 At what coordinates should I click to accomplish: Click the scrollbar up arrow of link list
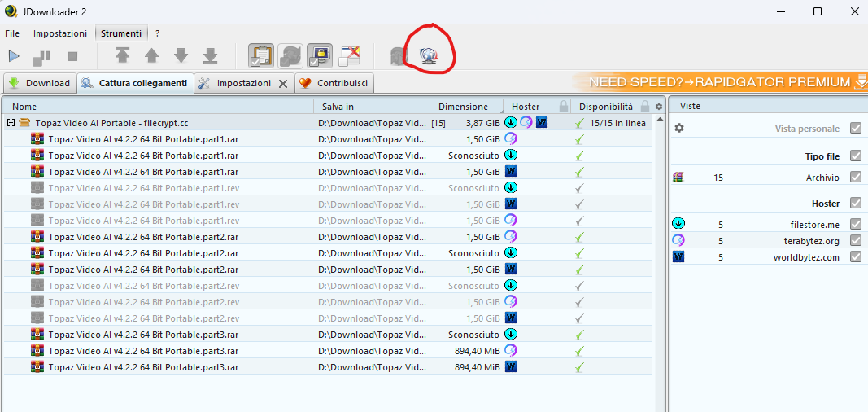tap(659, 121)
